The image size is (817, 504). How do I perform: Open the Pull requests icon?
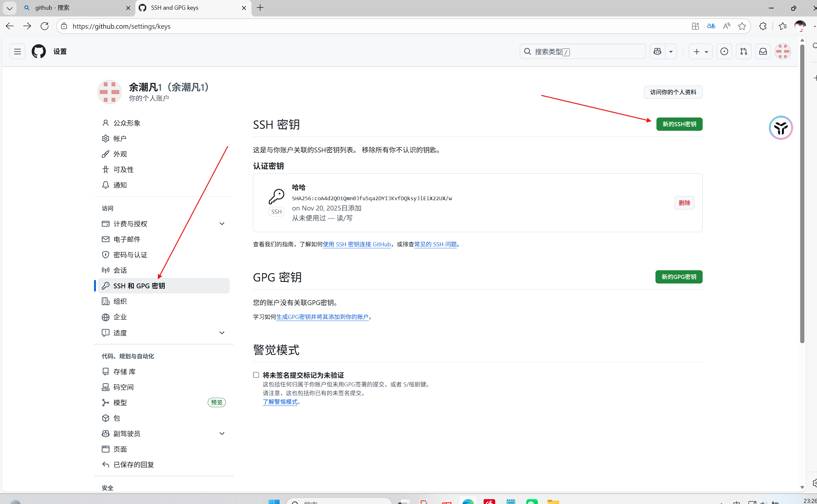tap(743, 51)
